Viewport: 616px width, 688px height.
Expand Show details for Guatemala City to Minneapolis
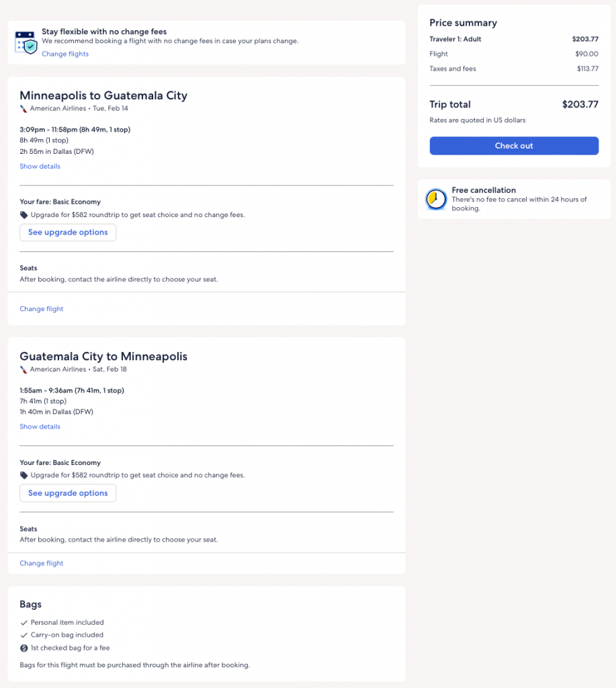click(40, 427)
